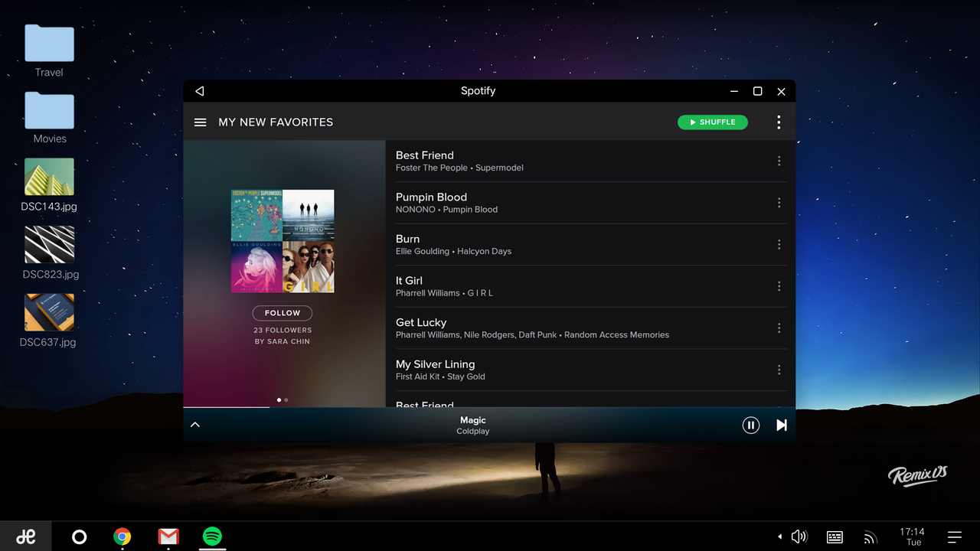
Task: Click the Spotify icon in taskbar
Action: tap(213, 536)
